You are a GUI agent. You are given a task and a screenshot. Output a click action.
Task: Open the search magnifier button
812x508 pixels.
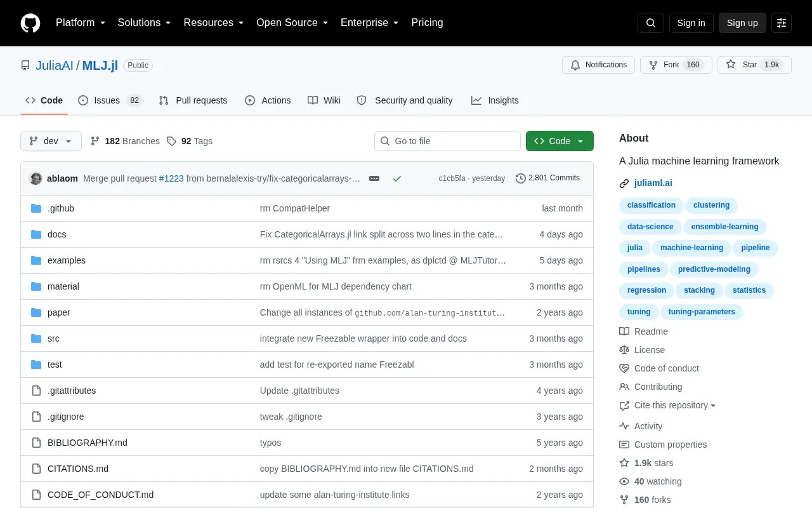(x=651, y=23)
